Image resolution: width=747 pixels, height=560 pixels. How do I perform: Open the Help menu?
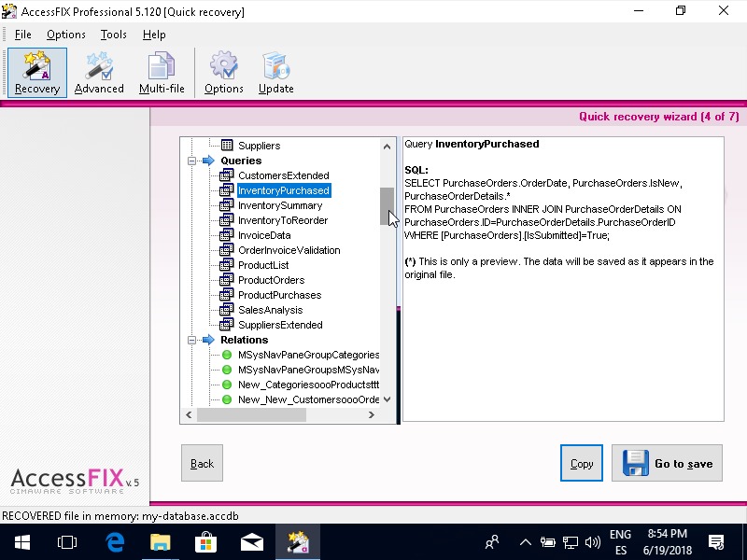pos(154,35)
